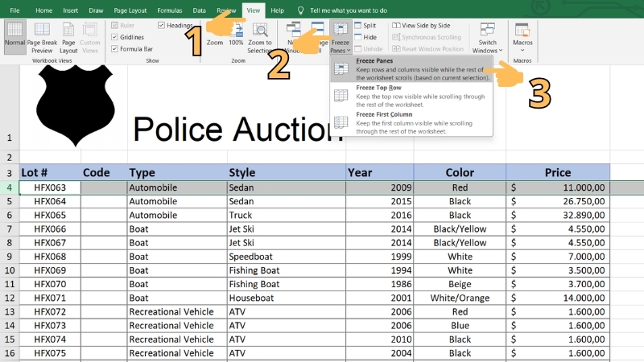Viewport: 644px width, 362px height.
Task: Toggle the Gridlines checkbox
Action: click(x=114, y=37)
